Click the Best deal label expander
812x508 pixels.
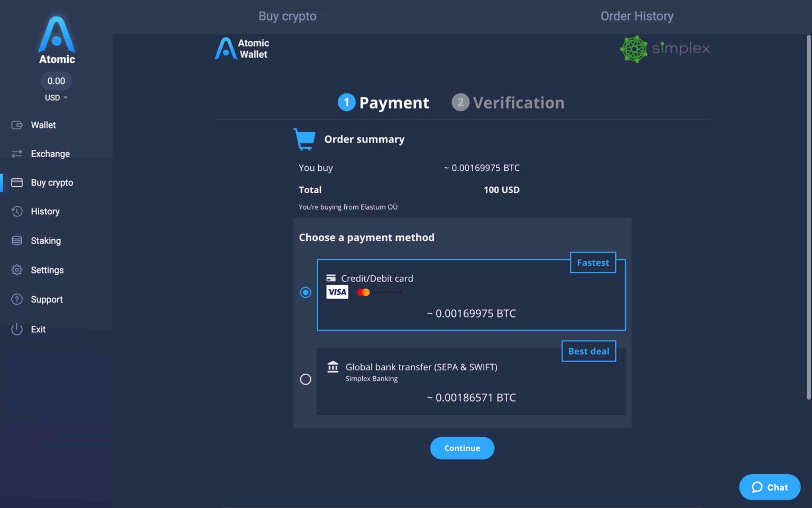coord(588,351)
